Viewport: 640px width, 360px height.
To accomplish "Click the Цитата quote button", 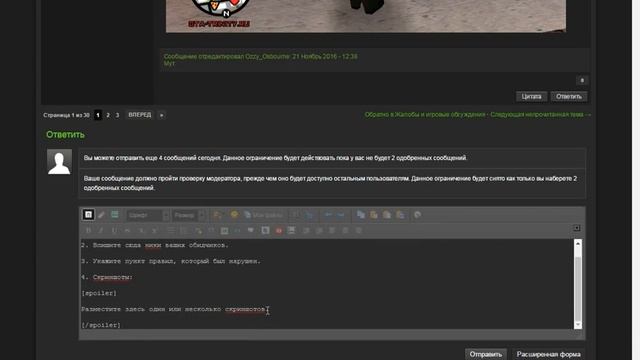I will tap(531, 97).
